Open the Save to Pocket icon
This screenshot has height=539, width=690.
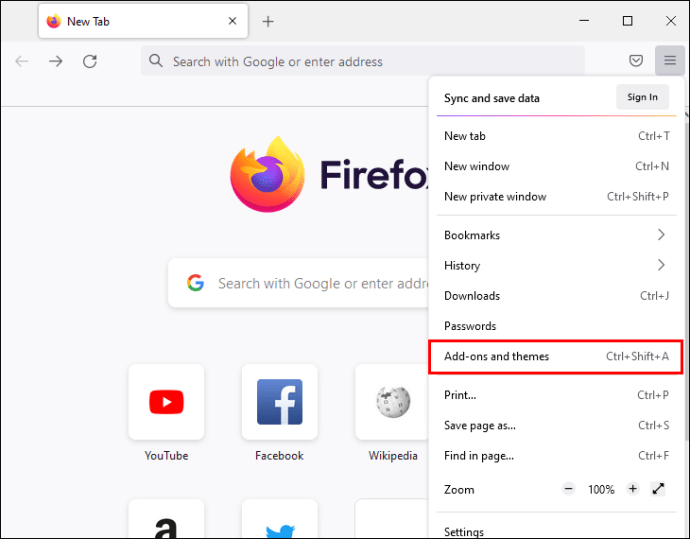click(636, 60)
